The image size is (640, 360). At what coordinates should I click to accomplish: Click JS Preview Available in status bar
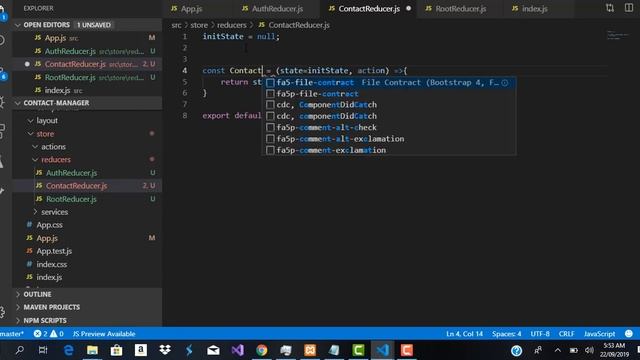pos(104,333)
